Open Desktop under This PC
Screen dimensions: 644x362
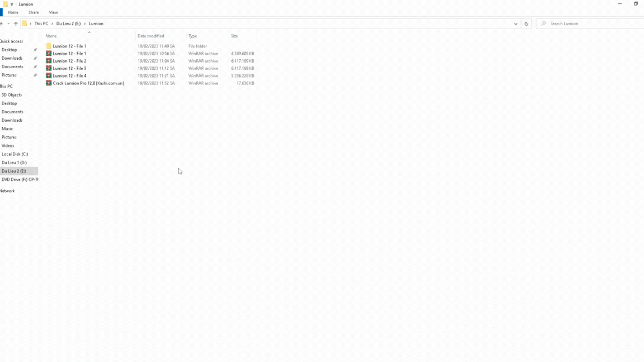[9, 103]
